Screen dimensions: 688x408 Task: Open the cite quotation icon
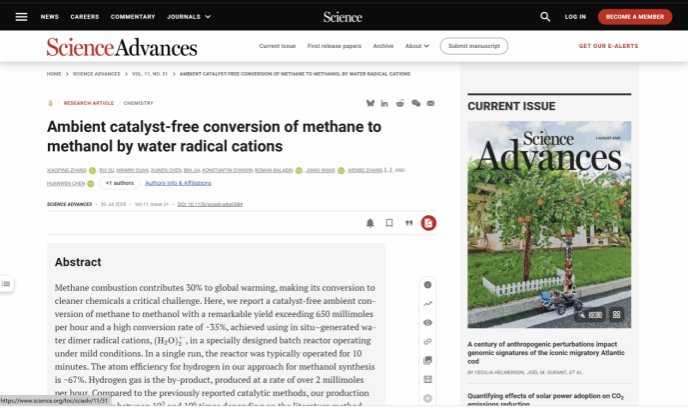(x=408, y=223)
